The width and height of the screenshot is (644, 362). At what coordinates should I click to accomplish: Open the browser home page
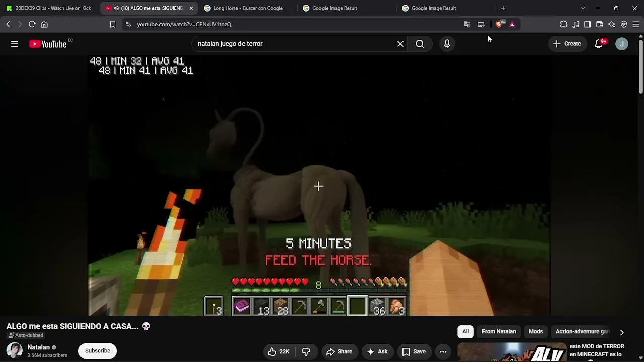[44, 24]
